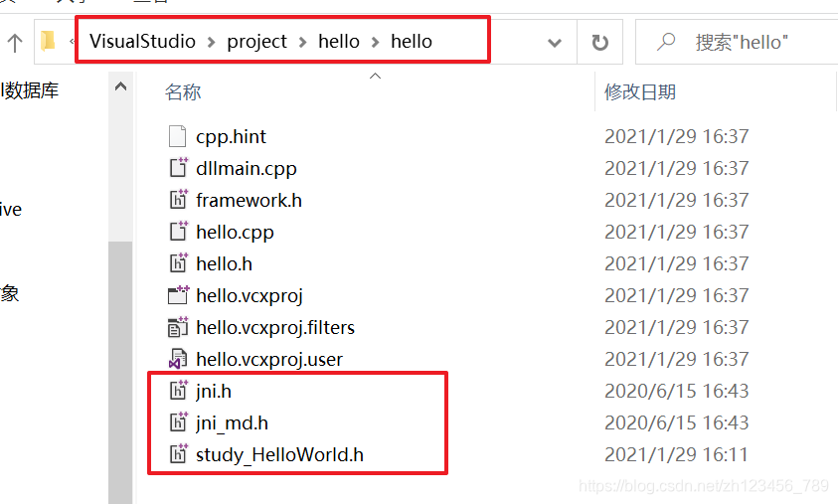Select file name hello.h
The width and height of the screenshot is (838, 504).
pos(224,263)
